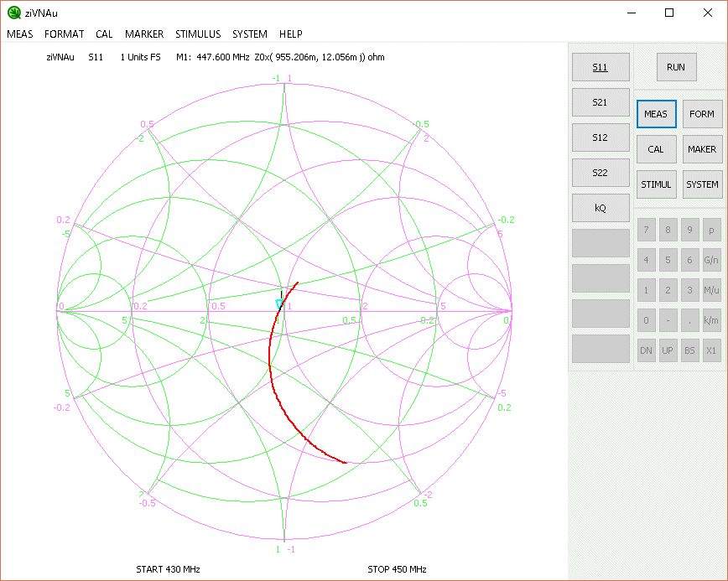Image resolution: width=728 pixels, height=581 pixels.
Task: Click the BS backspace key
Action: (690, 350)
